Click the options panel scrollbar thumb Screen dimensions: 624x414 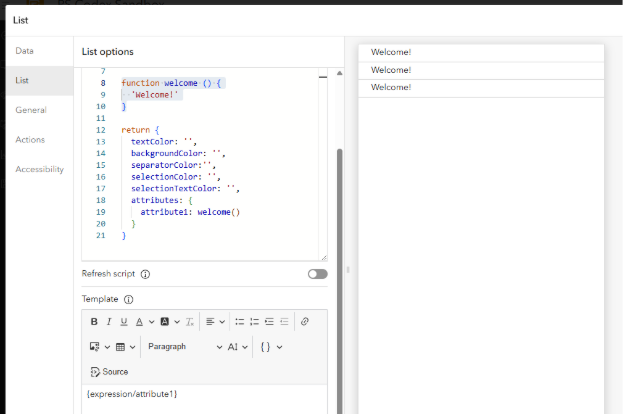[339, 281]
